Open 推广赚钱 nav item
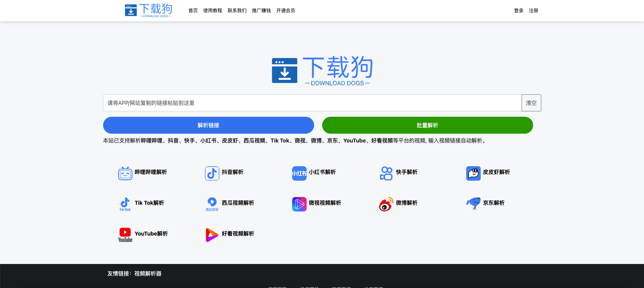 click(x=261, y=10)
